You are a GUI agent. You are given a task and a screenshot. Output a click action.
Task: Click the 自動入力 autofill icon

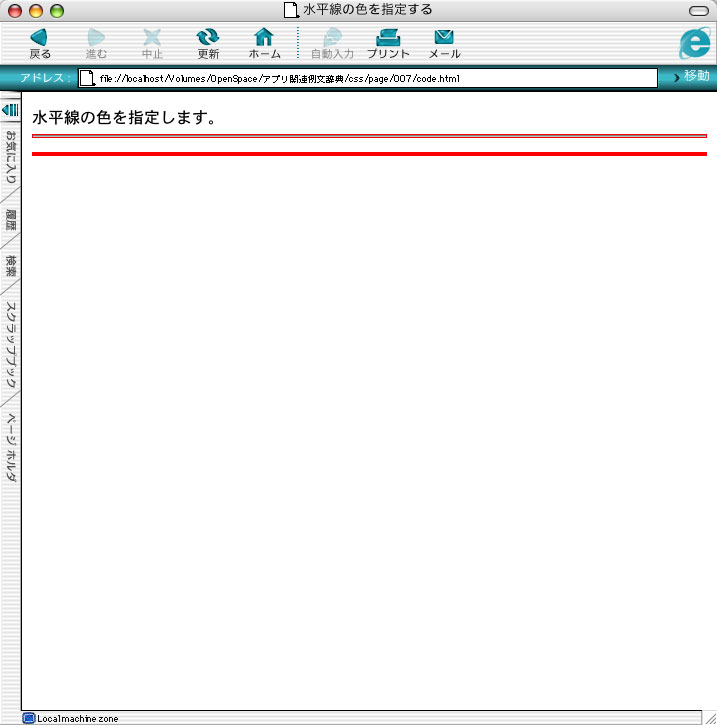tap(332, 43)
